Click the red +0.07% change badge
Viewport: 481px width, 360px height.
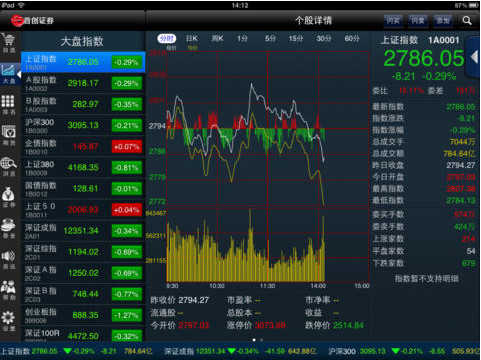pyautogui.click(x=127, y=147)
